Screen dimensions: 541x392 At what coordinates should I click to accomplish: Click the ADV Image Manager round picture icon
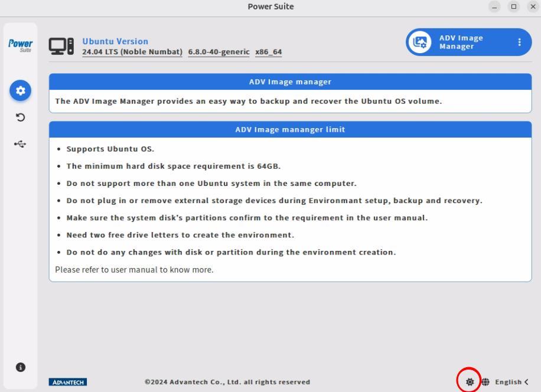tap(420, 42)
